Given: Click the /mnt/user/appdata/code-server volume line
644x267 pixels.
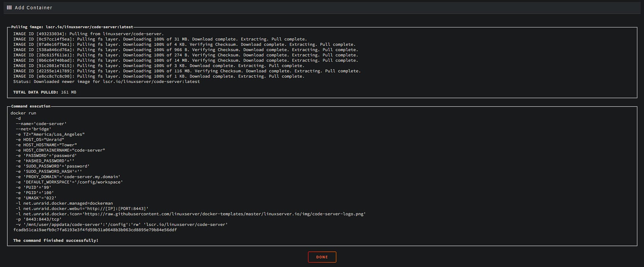Looking at the screenshot, I should pos(121,224).
